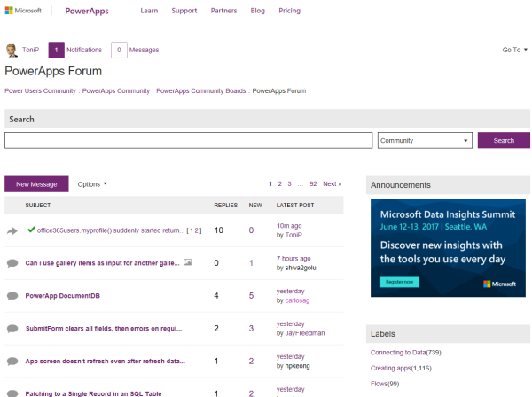Go to the Next page link
Viewport: 532px width, 397px height.
pyautogui.click(x=332, y=184)
